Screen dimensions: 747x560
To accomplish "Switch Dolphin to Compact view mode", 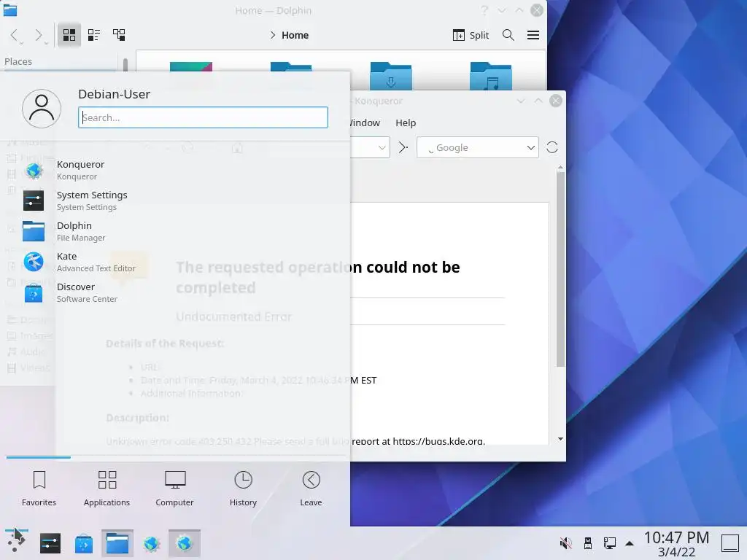I will (x=94, y=35).
